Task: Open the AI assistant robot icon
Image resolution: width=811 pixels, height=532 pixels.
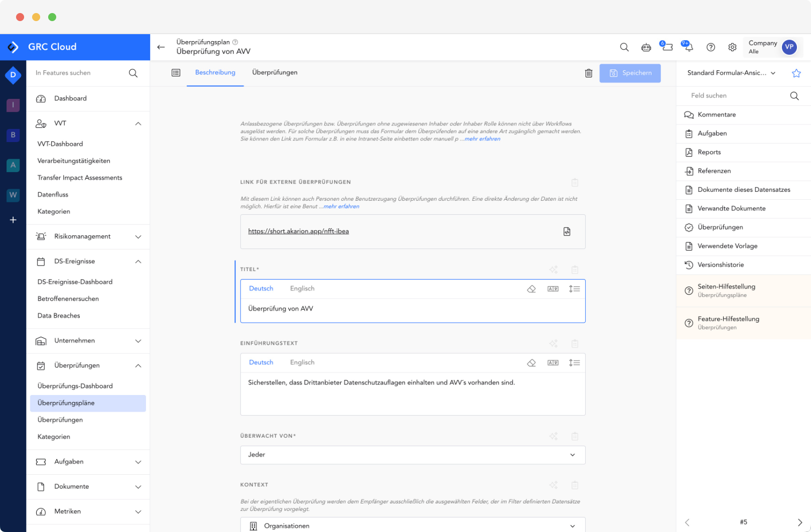Action: pos(646,47)
